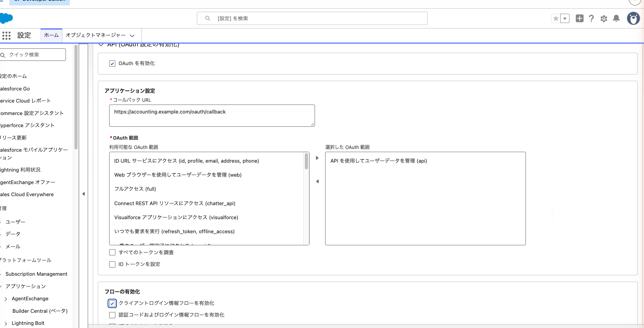Go to ユーザー in the setup sidebar

16,222
